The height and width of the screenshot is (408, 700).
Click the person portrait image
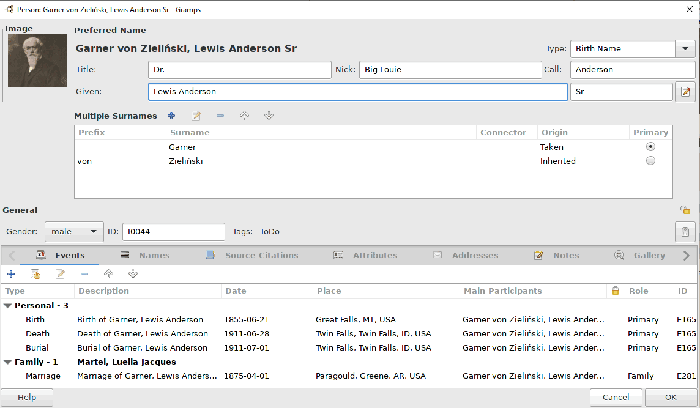pyautogui.click(x=38, y=60)
